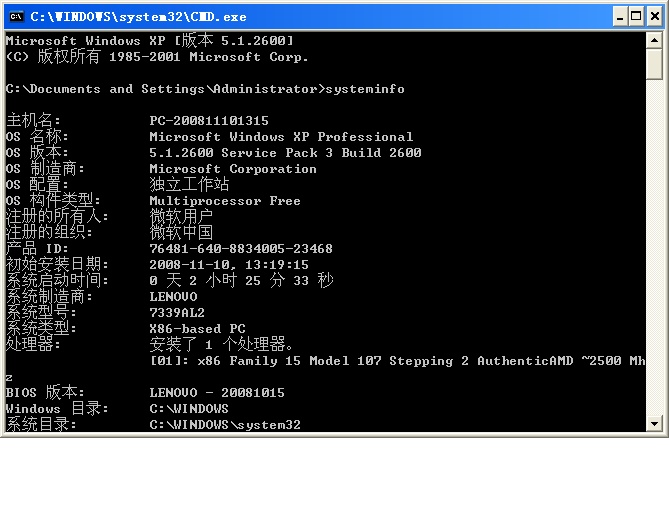The height and width of the screenshot is (512, 669).
Task: Click the typed systeminfo command
Action: (364, 89)
